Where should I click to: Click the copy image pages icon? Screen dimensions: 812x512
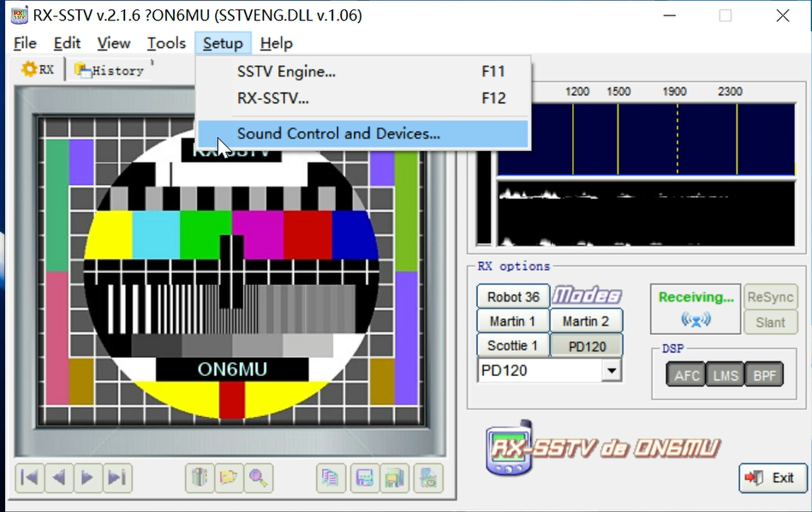tap(331, 477)
